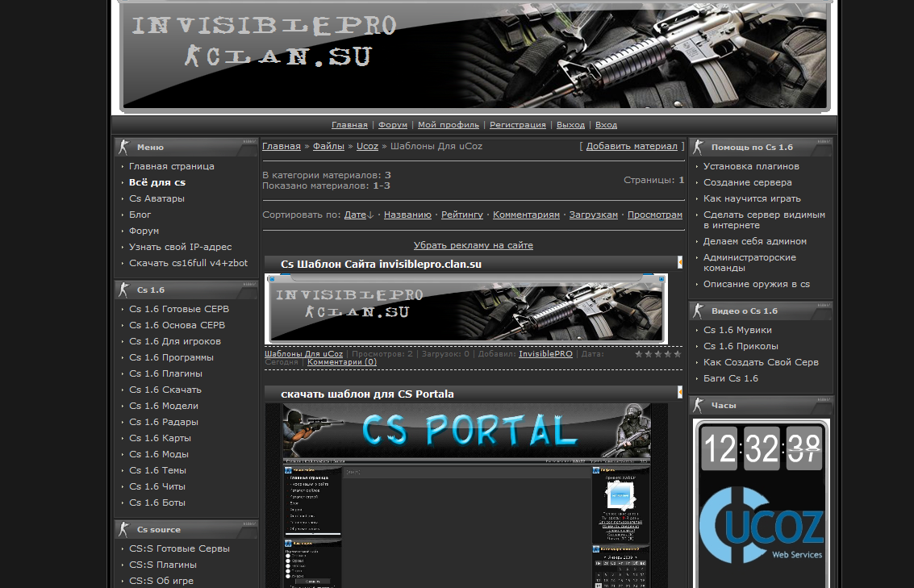Click the soldier icon in the Часы header

699,405
